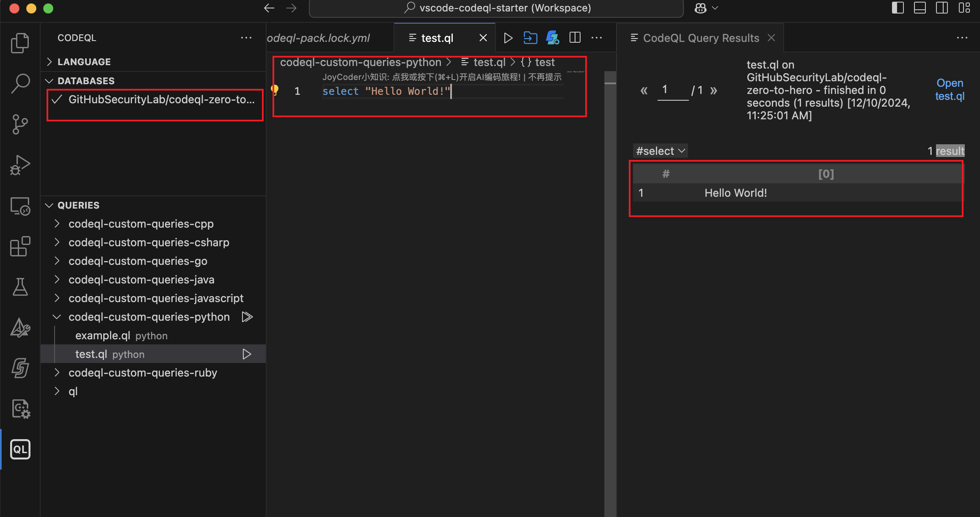Open the Extensions marketplace view

click(x=20, y=246)
